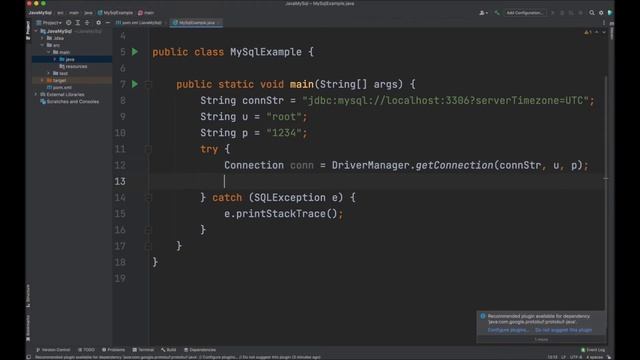Hide the Project tool window
This screenshot has height=360, width=640.
107,22
